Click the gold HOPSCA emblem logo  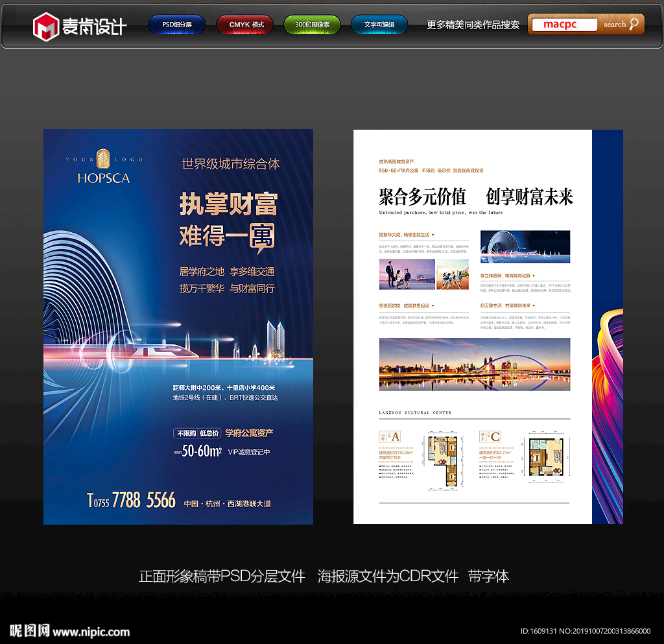click(x=104, y=159)
